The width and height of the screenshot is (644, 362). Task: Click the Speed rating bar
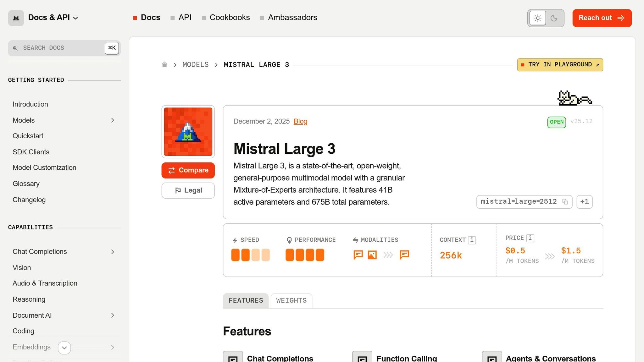point(251,255)
